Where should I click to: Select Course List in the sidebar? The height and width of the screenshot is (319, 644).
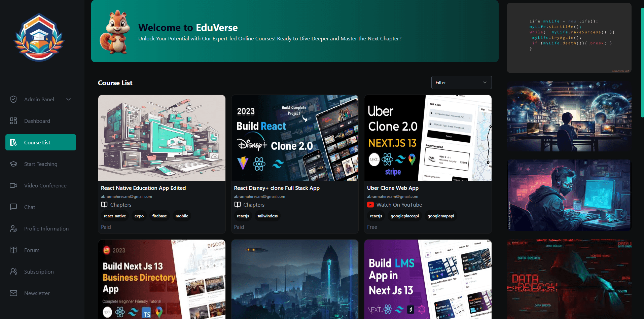(x=41, y=142)
